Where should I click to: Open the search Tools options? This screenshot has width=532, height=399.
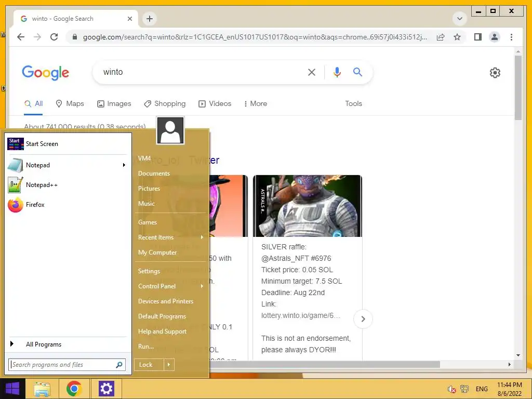pyautogui.click(x=353, y=103)
